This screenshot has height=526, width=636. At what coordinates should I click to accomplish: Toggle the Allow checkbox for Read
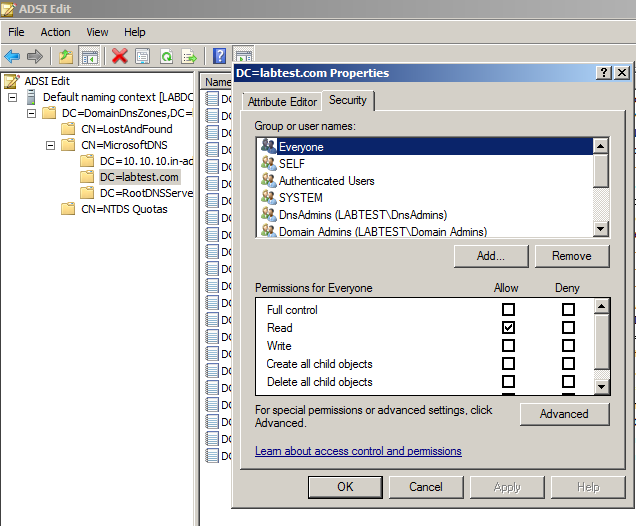pyautogui.click(x=509, y=328)
